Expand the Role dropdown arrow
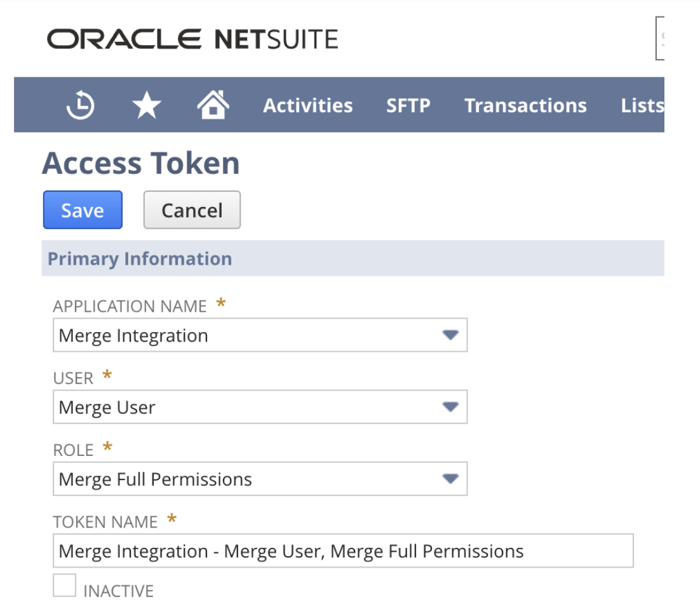This screenshot has width=700, height=607. [x=450, y=479]
